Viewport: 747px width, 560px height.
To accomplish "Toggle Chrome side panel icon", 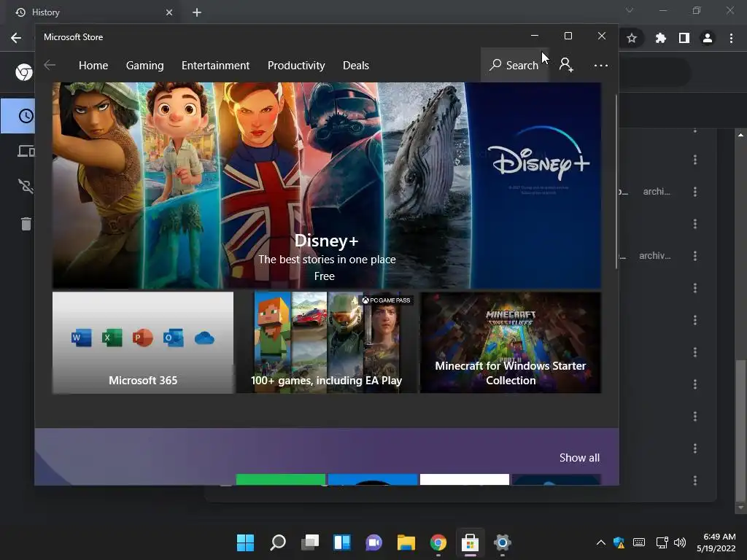I will pyautogui.click(x=684, y=38).
